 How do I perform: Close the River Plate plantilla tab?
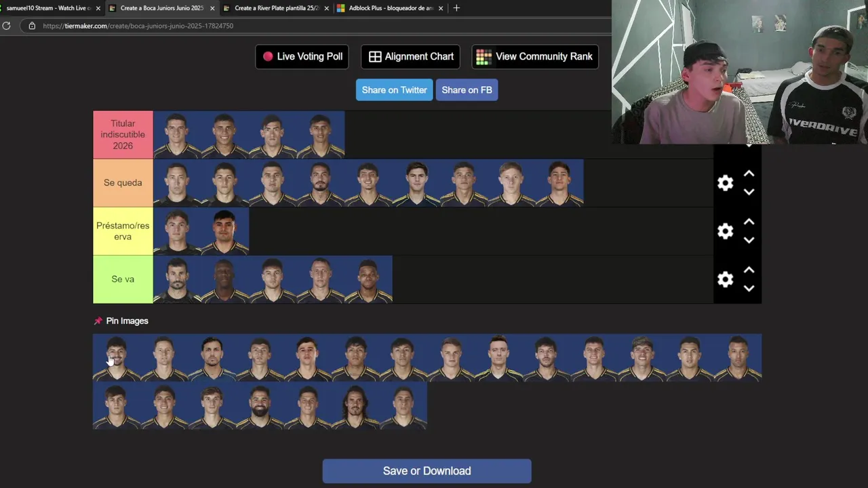[327, 8]
